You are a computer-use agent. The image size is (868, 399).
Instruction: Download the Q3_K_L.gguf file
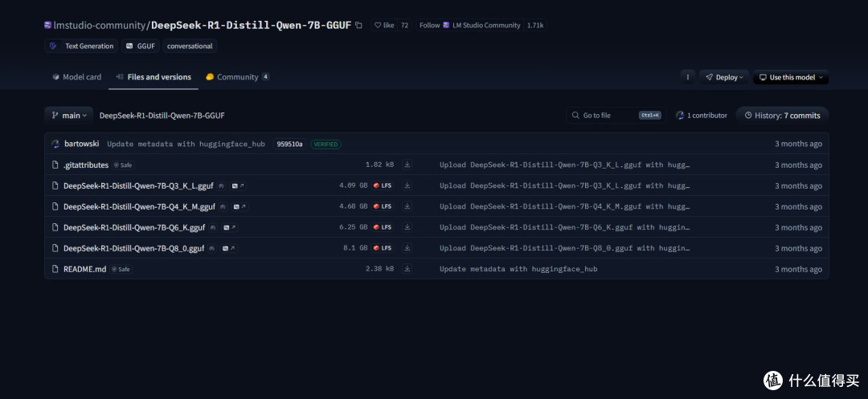click(407, 185)
